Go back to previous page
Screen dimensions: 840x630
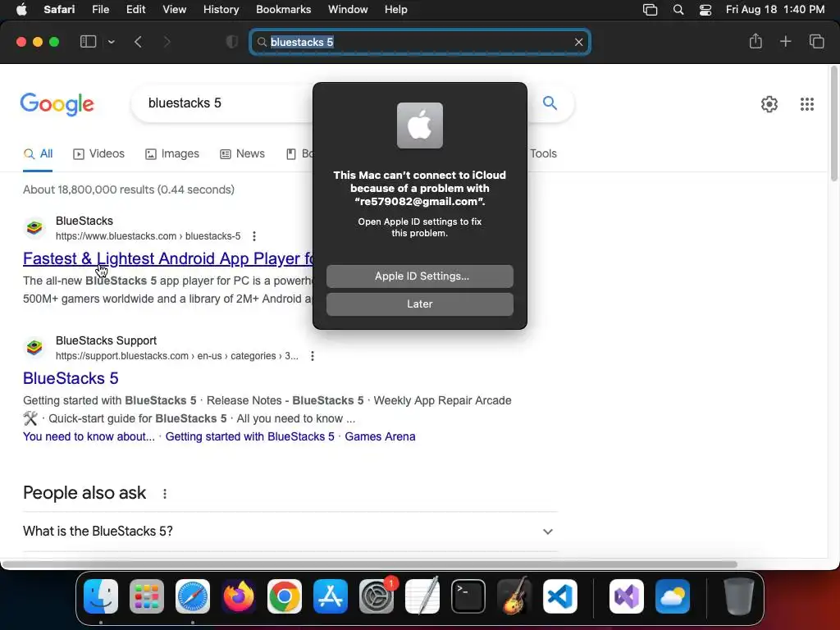[138, 42]
